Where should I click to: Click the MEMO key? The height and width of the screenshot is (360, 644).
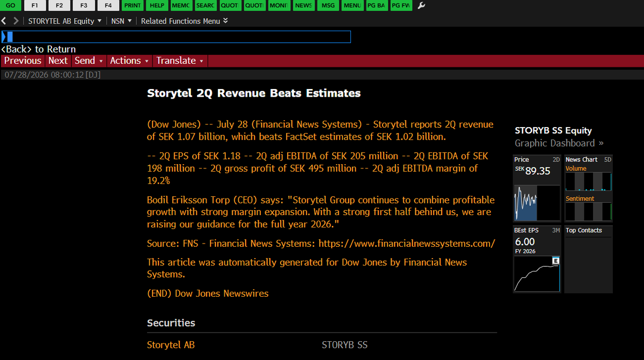coord(181,5)
